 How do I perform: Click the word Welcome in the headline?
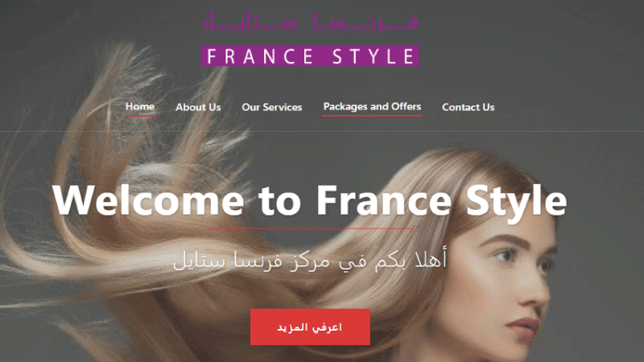[x=148, y=200]
